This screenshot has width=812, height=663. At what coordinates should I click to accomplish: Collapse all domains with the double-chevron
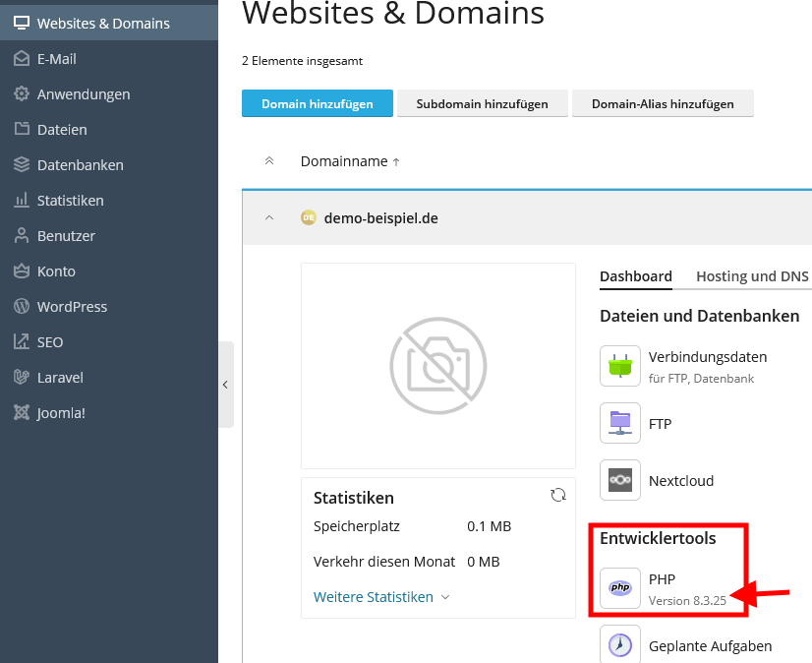[x=267, y=161]
